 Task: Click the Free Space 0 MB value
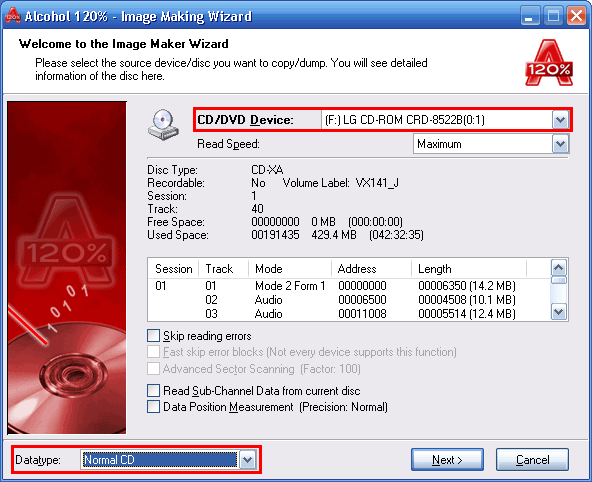click(x=324, y=222)
